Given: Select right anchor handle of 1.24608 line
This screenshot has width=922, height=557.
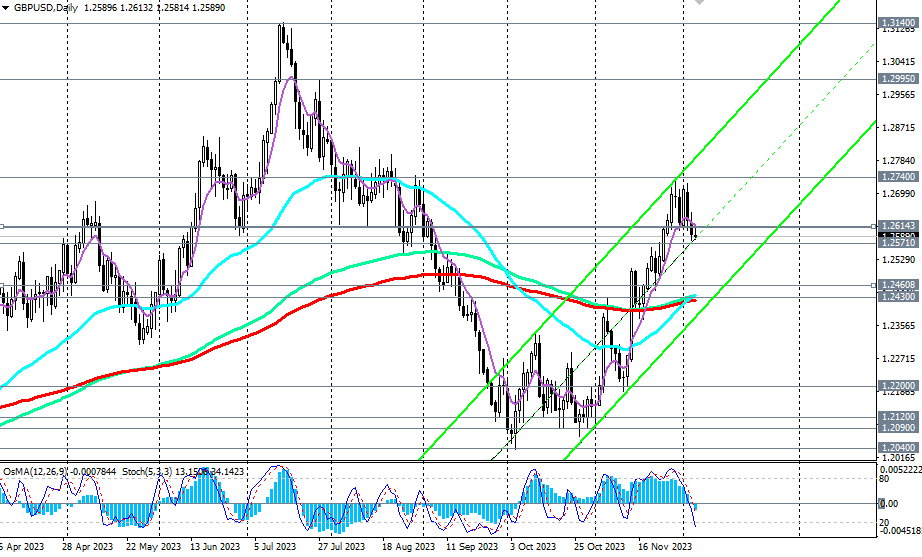Looking at the screenshot, I should (874, 285).
